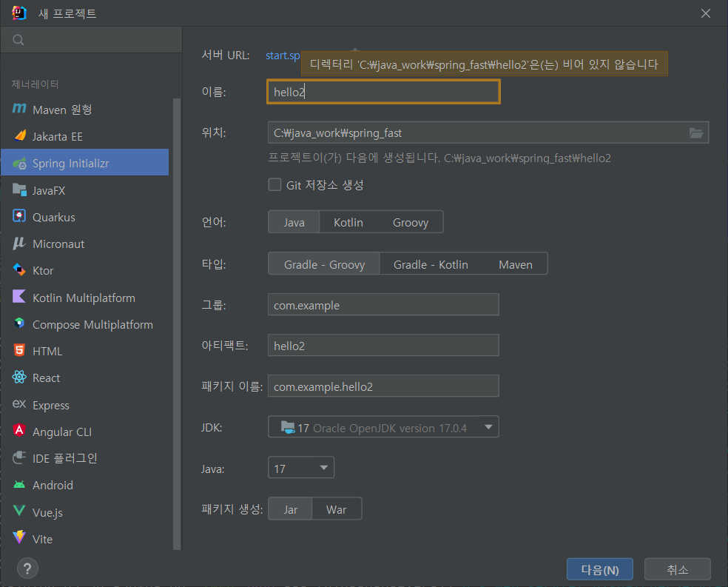The height and width of the screenshot is (587, 728).
Task: Click the IDE plugin plug icon
Action: [x=19, y=457]
